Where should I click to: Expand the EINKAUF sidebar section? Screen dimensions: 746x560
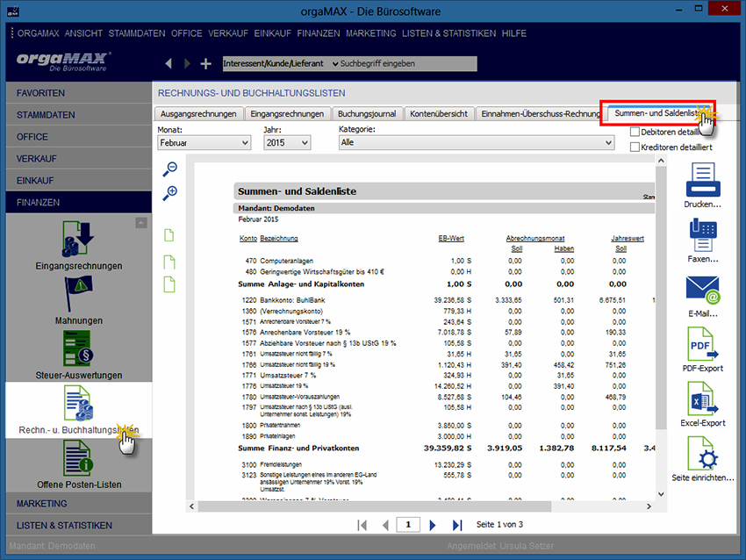pos(79,181)
